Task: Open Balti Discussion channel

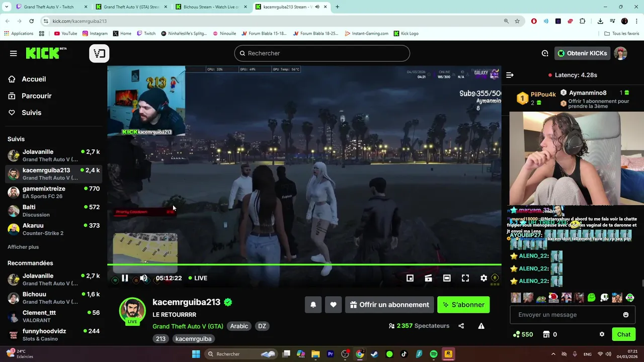Action: (54, 211)
